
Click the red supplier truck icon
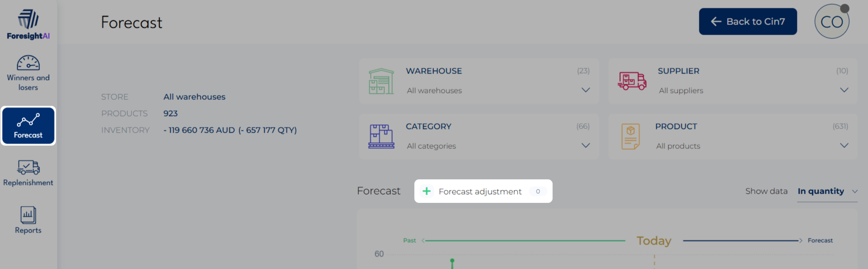pos(632,81)
